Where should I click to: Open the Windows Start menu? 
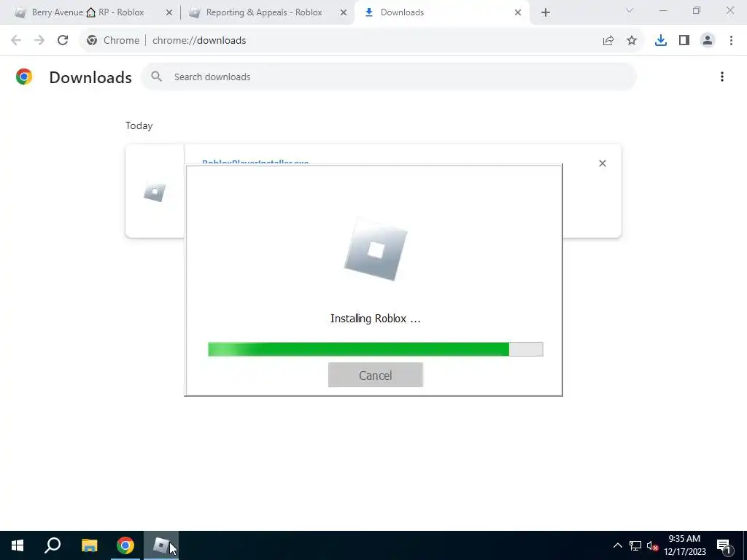tap(18, 545)
